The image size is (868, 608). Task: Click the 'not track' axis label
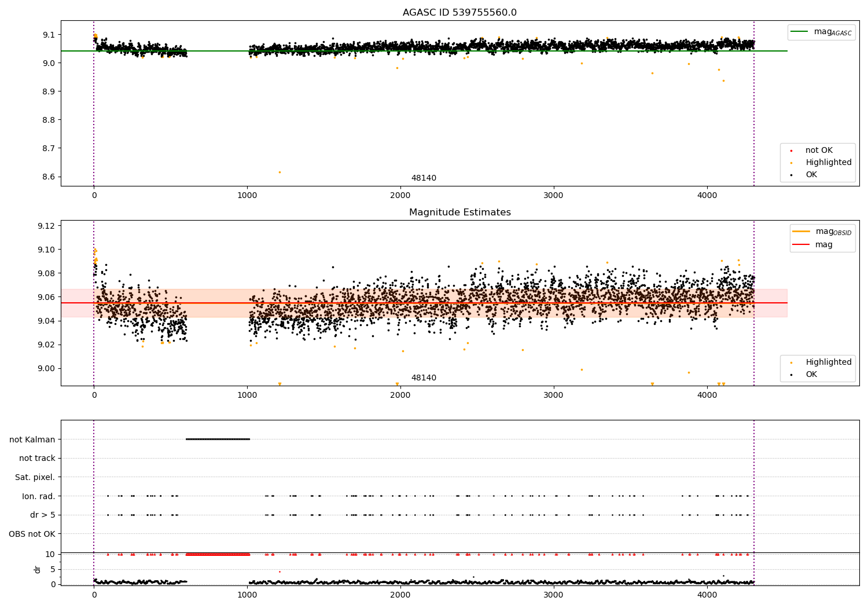coord(37,458)
